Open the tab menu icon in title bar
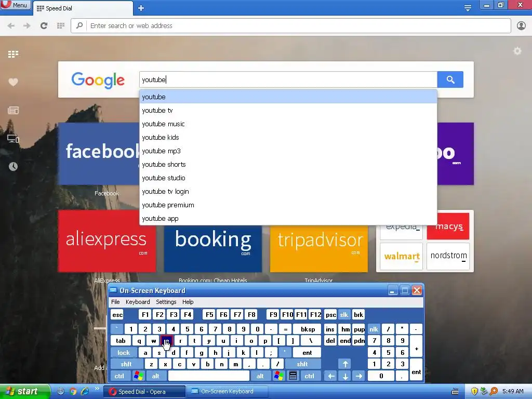 (x=468, y=8)
